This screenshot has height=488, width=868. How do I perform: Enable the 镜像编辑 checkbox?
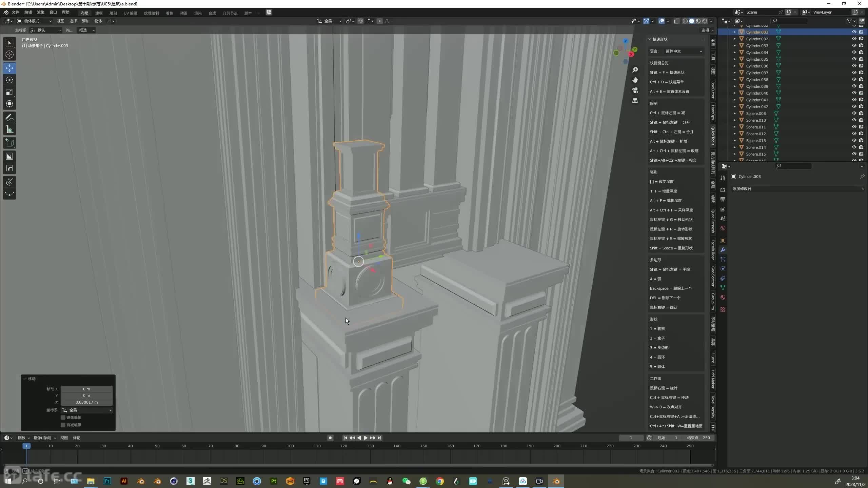click(63, 418)
